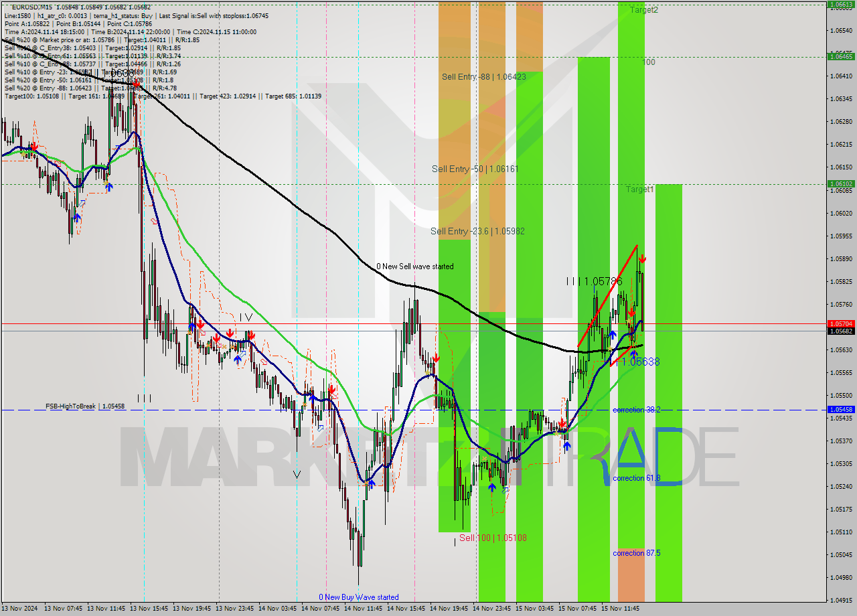857x616 pixels.
Task: Click the 1.06280 price axis value
Action: tap(840, 121)
